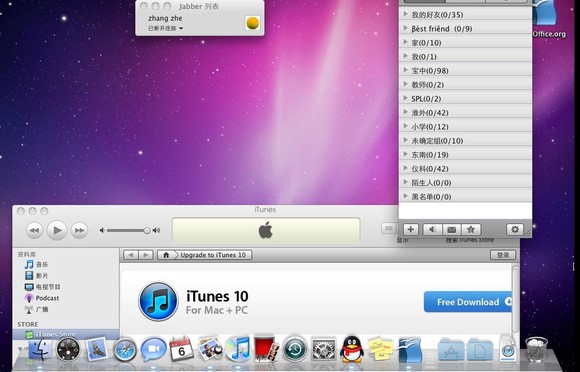This screenshot has height=372, width=580.
Task: Launch Photo Booth from the Dock
Action: pyautogui.click(x=266, y=349)
